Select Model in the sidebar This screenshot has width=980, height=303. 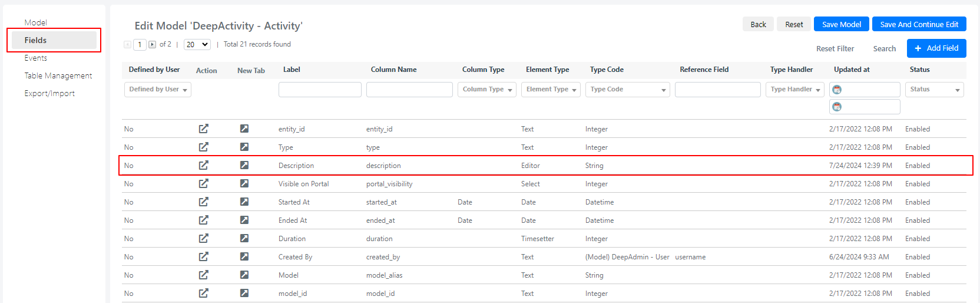click(36, 22)
